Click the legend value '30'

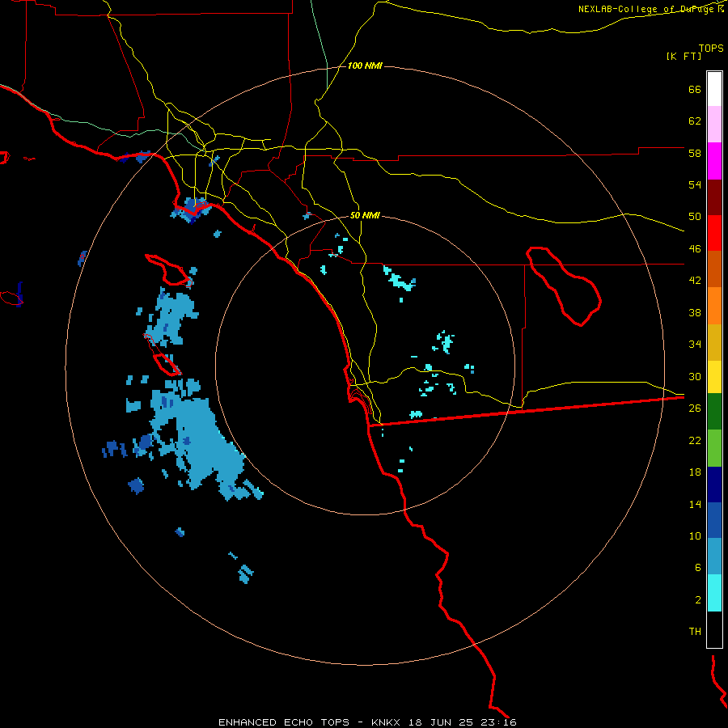pos(695,376)
